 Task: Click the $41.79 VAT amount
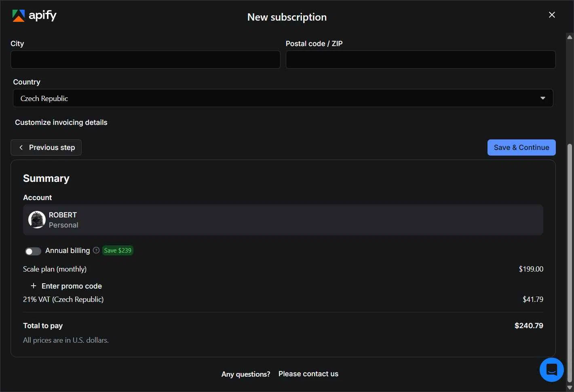tap(533, 299)
